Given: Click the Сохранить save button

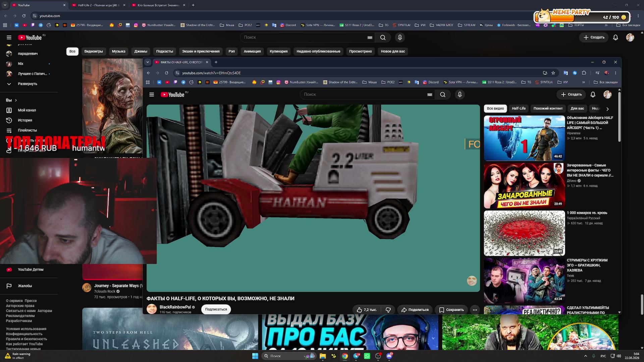Looking at the screenshot, I should 451,310.
